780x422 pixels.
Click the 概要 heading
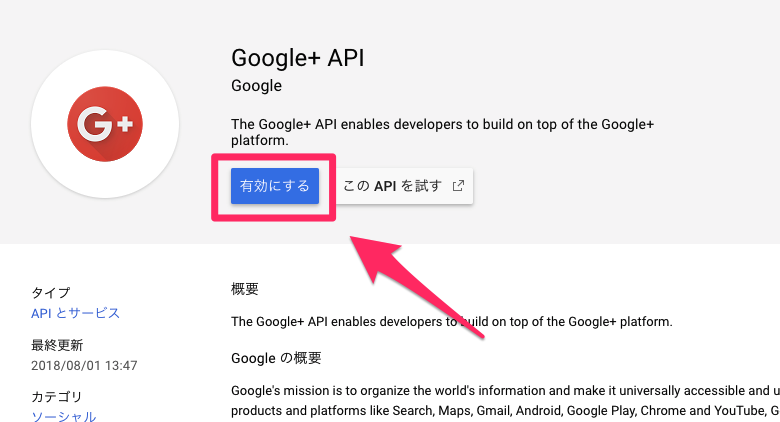point(245,289)
